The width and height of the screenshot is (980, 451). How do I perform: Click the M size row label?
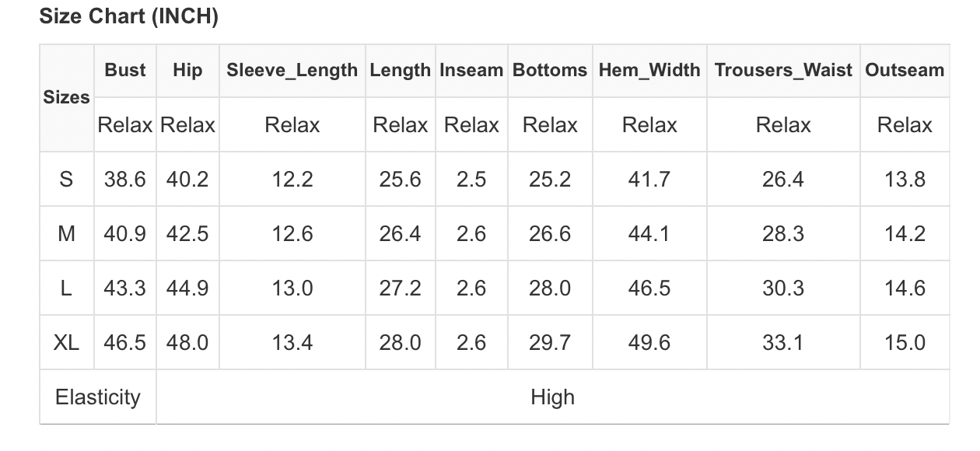click(66, 234)
